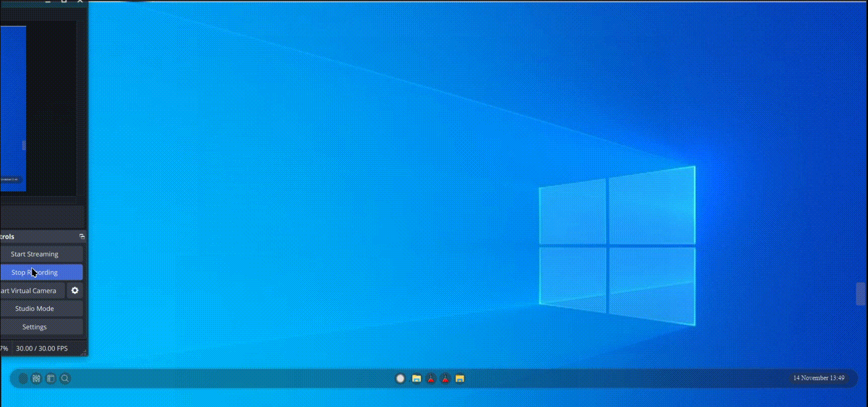This screenshot has height=407, width=868.
Task: Click the handle on the right screen edge
Action: [x=860, y=294]
